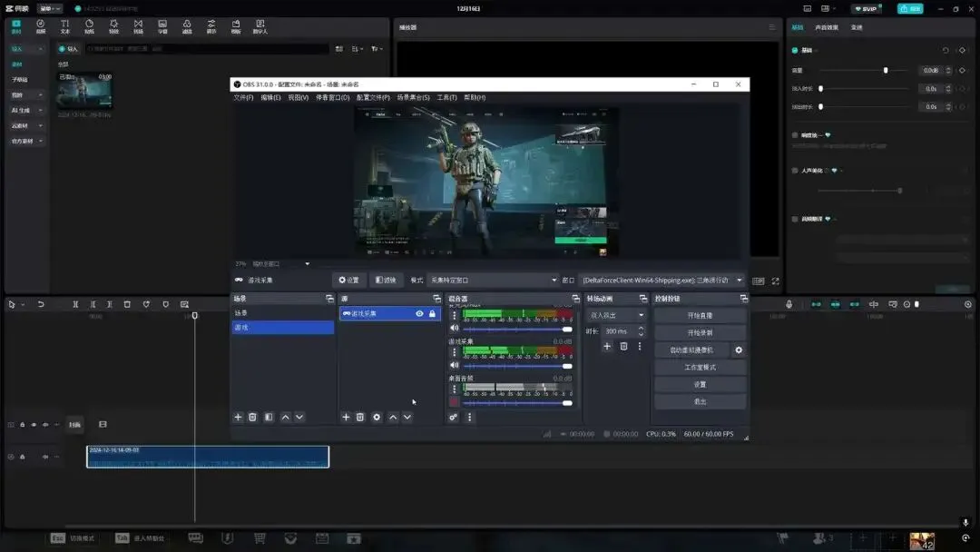Open the OBS mixer panel's more options menu
This screenshot has height=552, width=980.
(469, 417)
